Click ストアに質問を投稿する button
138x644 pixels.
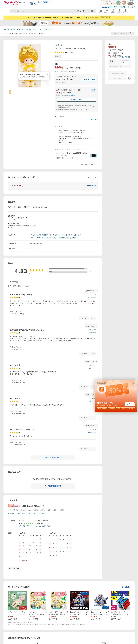53,486
